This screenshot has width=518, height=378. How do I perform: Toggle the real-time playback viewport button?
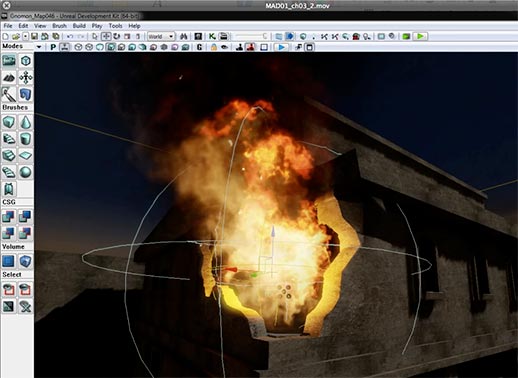click(x=281, y=47)
